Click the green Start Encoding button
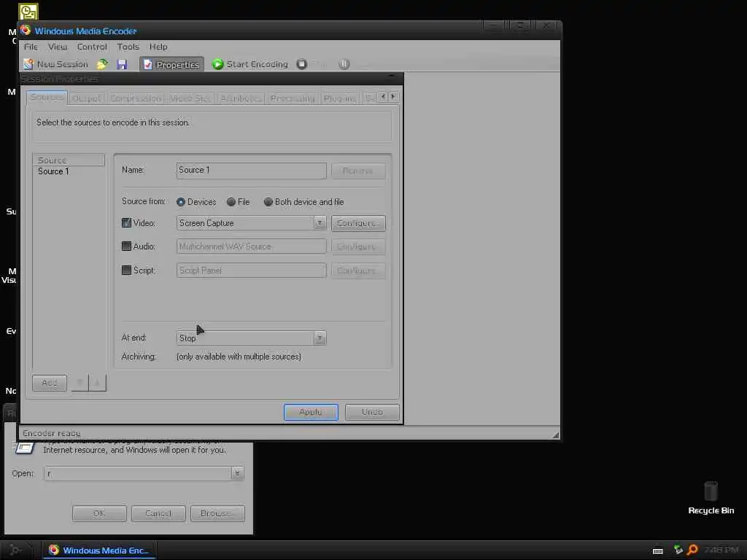747x560 pixels. (x=250, y=64)
